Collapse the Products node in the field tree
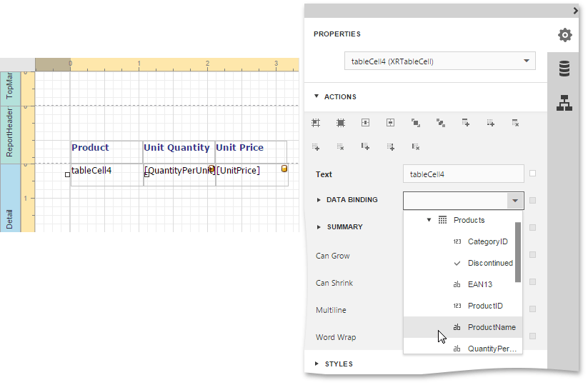This screenshot has width=588, height=385. coord(429,220)
